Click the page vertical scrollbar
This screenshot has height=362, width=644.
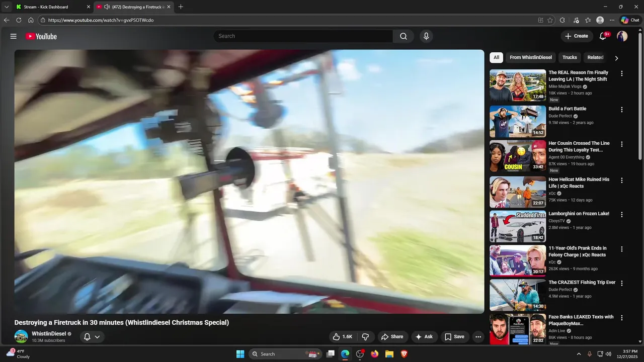click(x=640, y=96)
